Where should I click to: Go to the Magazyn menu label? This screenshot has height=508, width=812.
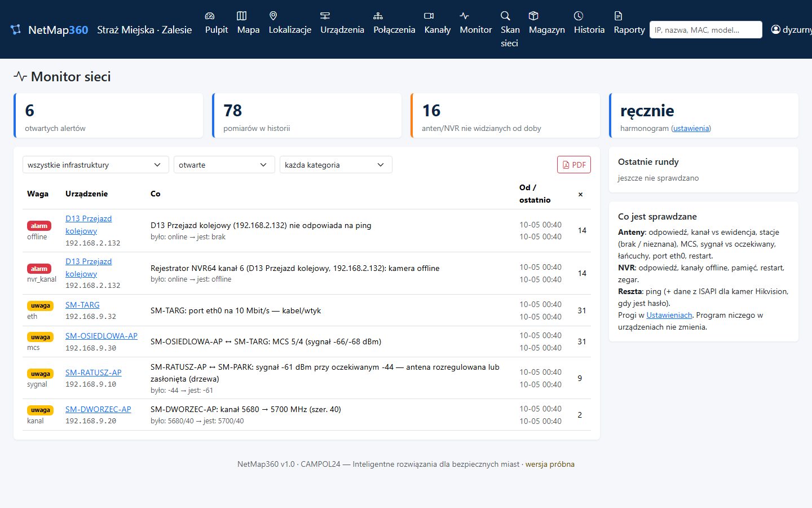(547, 30)
